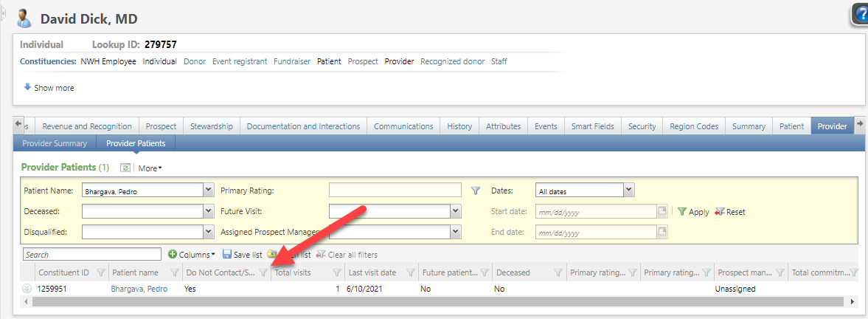Expand the row for constituent 1259951
The height and width of the screenshot is (319, 868).
coord(27,289)
